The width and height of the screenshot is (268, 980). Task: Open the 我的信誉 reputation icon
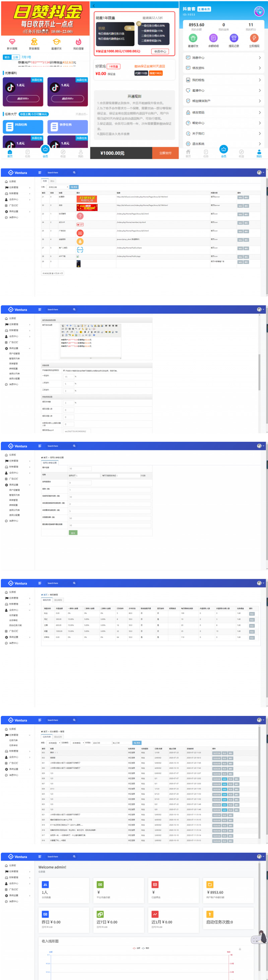click(78, 42)
